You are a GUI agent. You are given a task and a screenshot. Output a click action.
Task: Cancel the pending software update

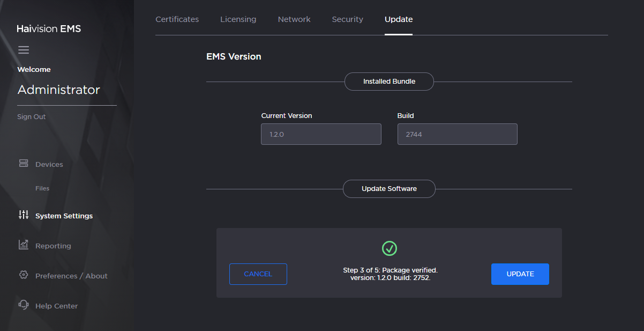pos(258,274)
